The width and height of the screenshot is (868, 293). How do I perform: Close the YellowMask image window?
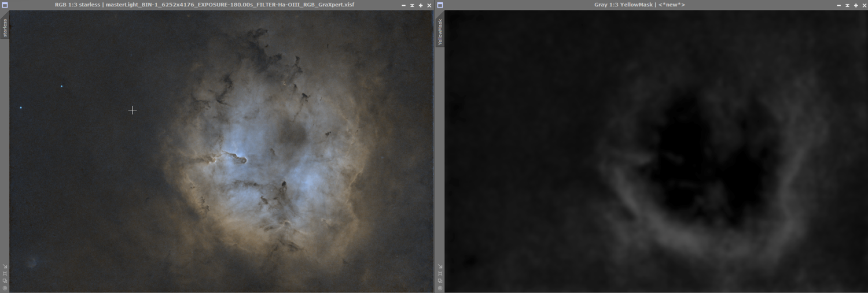pyautogui.click(x=864, y=5)
